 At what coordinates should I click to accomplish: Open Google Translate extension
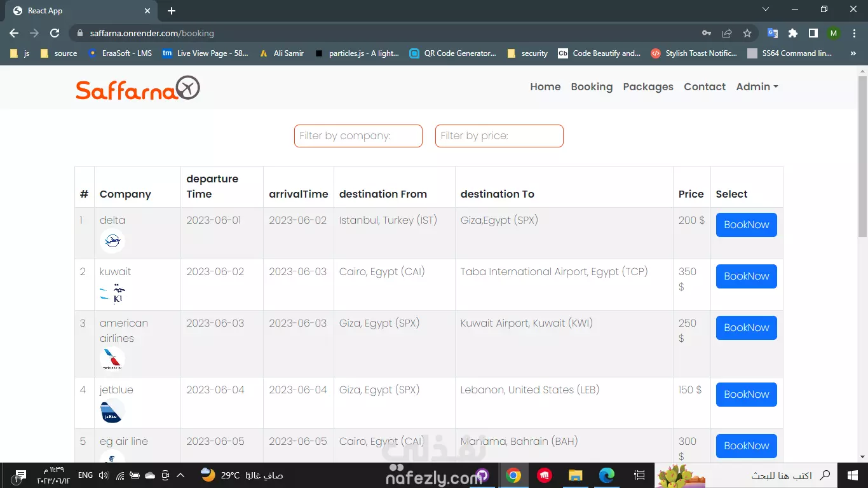pos(773,33)
